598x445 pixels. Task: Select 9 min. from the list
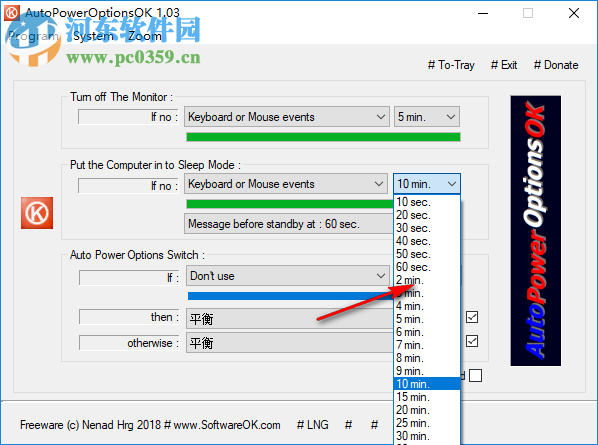click(x=427, y=371)
